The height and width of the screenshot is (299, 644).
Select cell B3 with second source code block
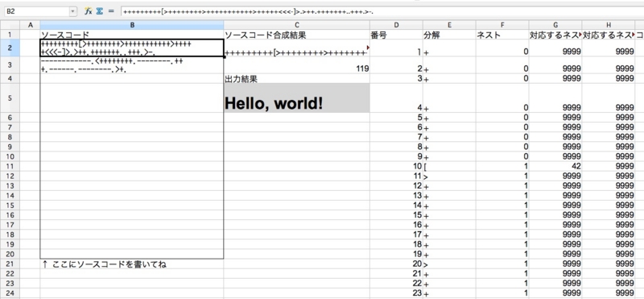(132, 65)
